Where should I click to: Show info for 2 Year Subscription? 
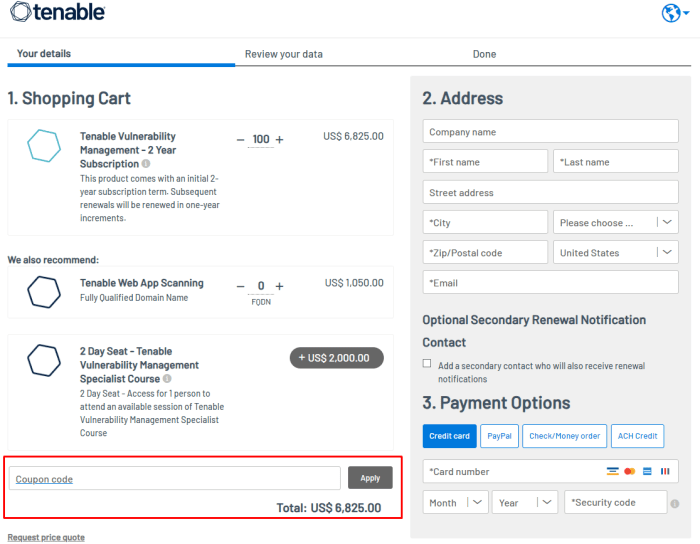click(x=146, y=164)
